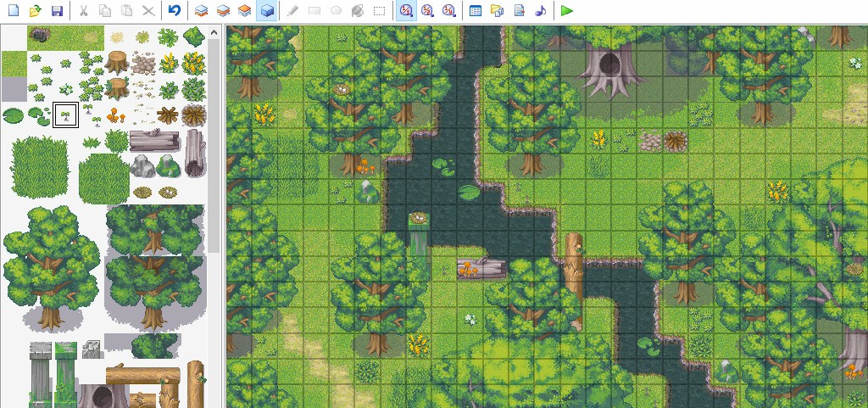This screenshot has height=408, width=868.
Task: Pick the cave entrance tile in the palette
Action: tap(39, 35)
